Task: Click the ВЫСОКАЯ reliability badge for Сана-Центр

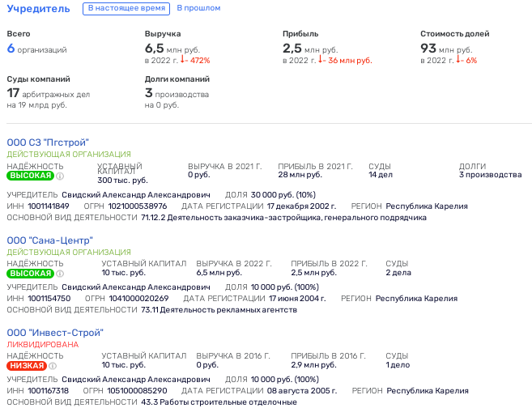Action: click(x=30, y=274)
